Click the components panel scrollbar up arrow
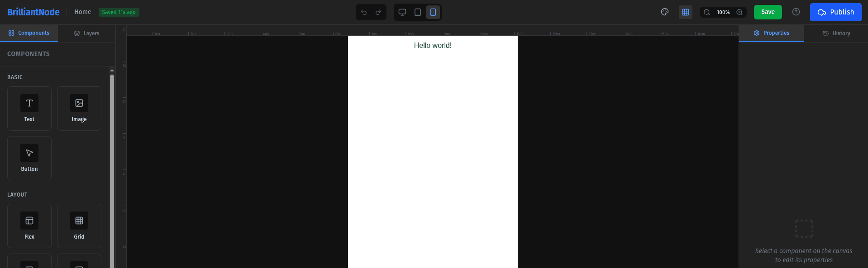The image size is (868, 268). tap(112, 71)
